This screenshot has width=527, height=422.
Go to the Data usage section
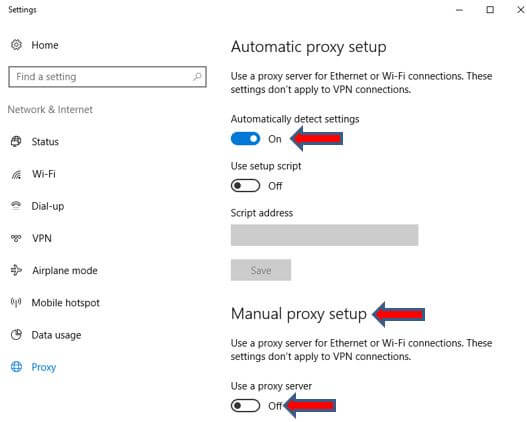pos(56,335)
